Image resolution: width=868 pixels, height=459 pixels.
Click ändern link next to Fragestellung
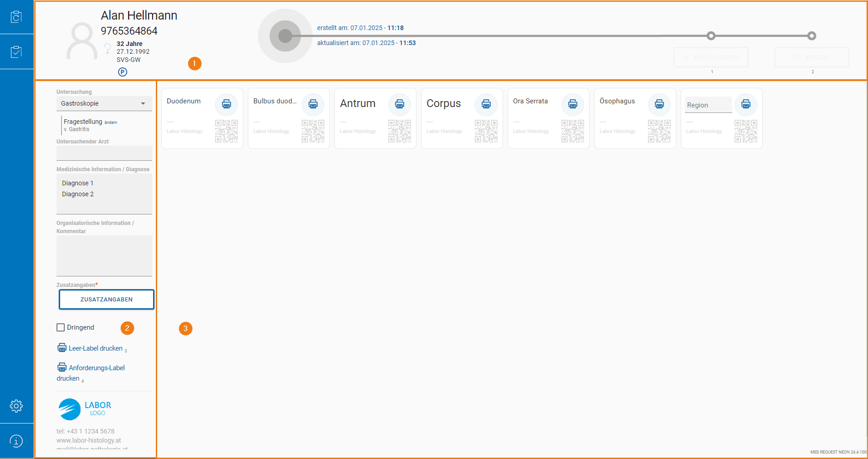pyautogui.click(x=111, y=122)
